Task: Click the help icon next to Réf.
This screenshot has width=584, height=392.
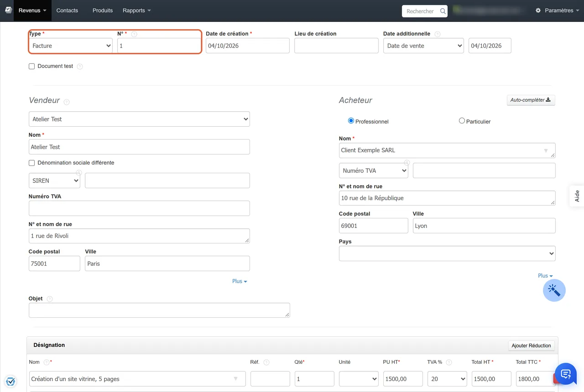Action: coord(266,362)
